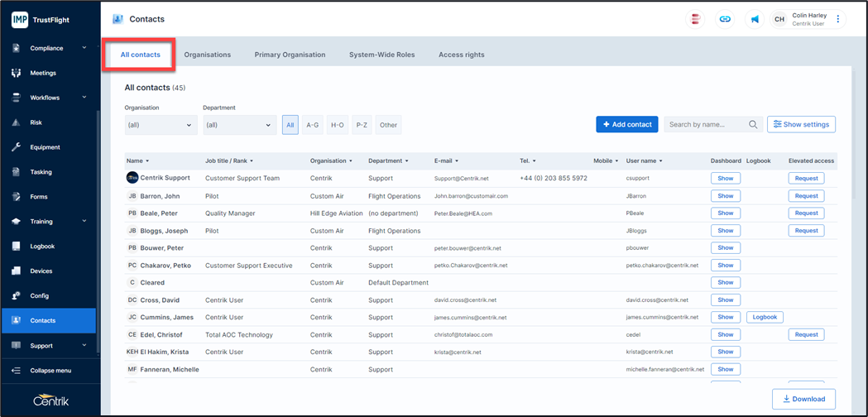Image resolution: width=868 pixels, height=417 pixels.
Task: Switch to the Organisations tab
Action: tap(207, 55)
